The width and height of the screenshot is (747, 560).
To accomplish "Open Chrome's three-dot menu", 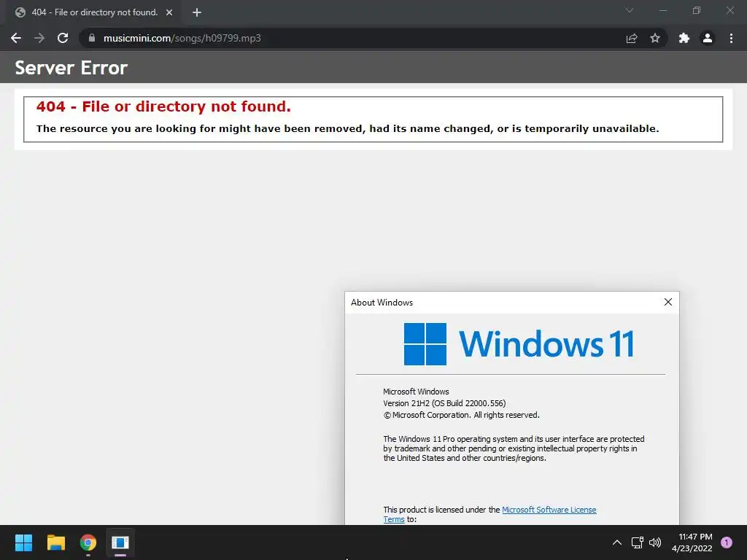I will click(x=731, y=38).
